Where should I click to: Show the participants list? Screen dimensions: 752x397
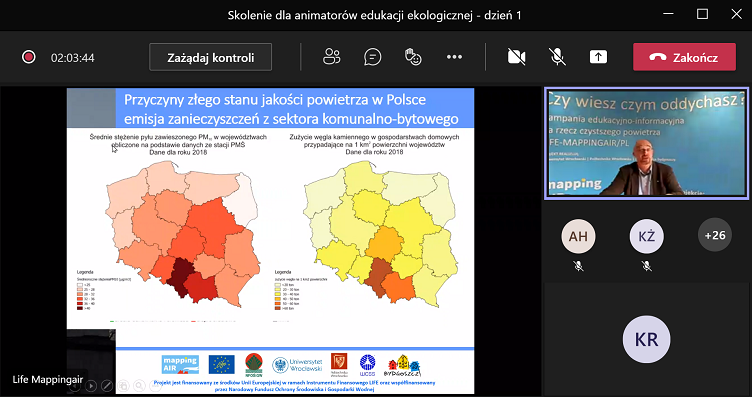tap(331, 57)
